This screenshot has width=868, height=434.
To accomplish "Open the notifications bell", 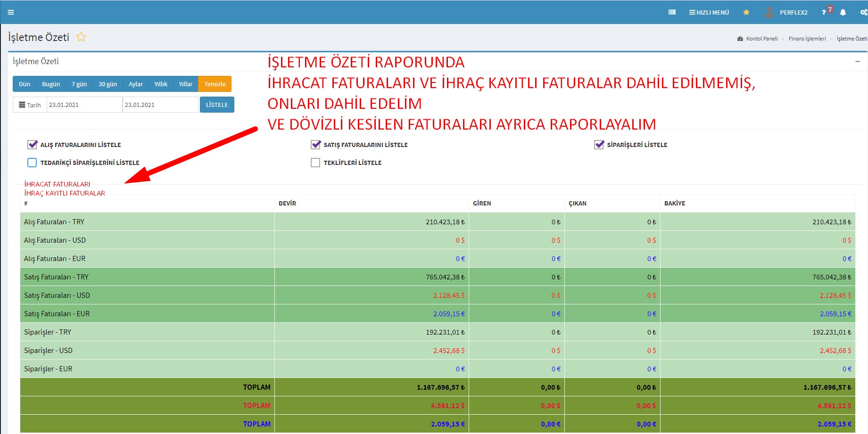I will [x=843, y=12].
